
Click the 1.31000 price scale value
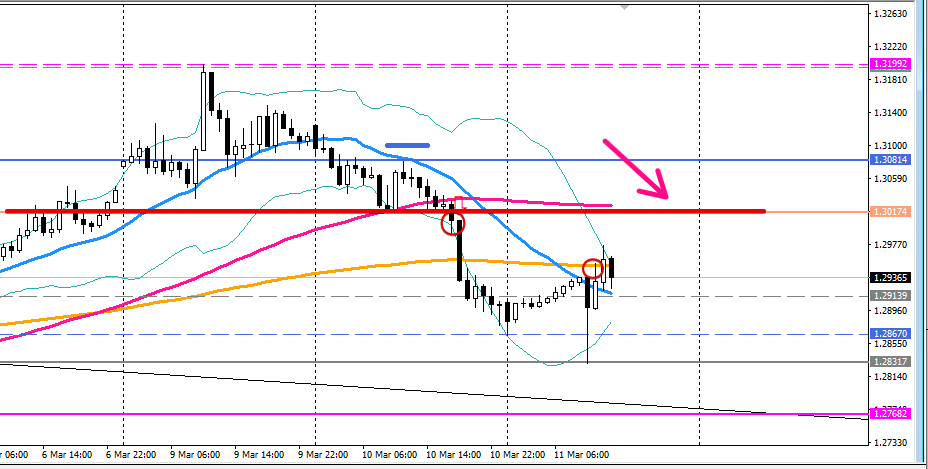tap(891, 146)
